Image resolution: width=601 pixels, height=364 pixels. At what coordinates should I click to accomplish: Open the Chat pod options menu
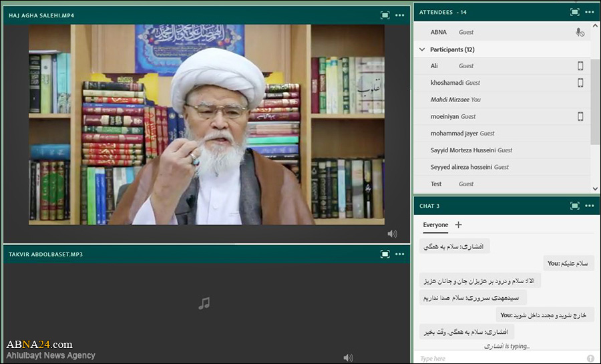589,206
